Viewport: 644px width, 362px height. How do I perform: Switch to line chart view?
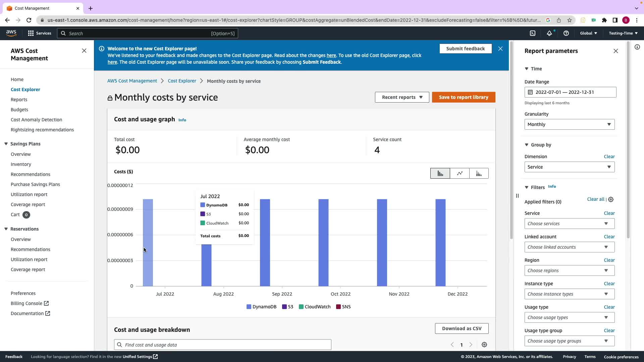[x=460, y=173]
